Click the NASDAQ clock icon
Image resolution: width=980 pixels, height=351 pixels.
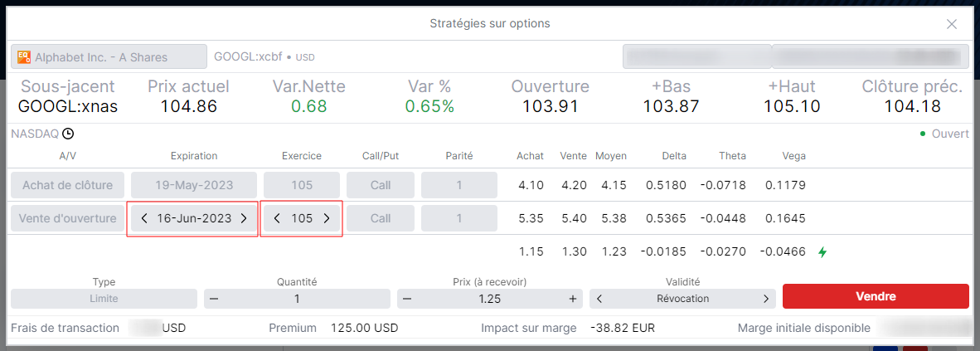[x=68, y=134]
